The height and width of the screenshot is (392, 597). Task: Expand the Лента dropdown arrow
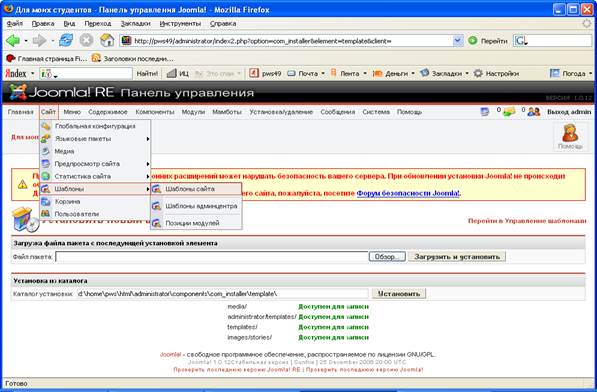(x=365, y=73)
